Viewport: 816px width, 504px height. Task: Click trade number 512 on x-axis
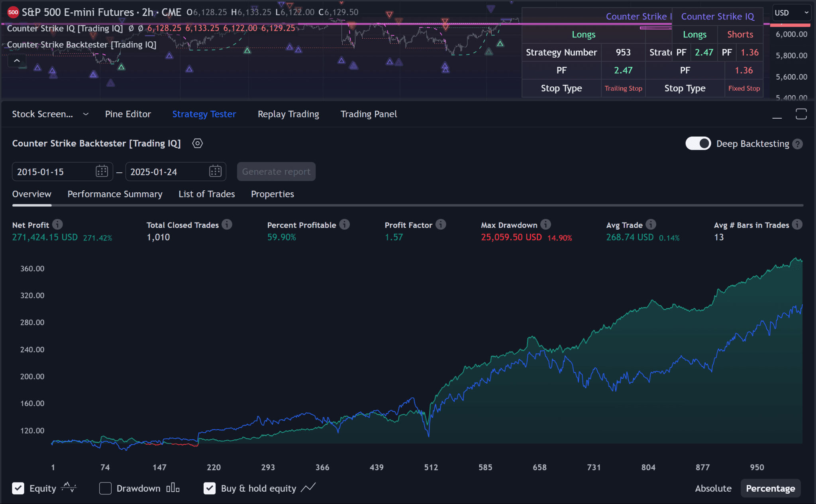click(431, 467)
